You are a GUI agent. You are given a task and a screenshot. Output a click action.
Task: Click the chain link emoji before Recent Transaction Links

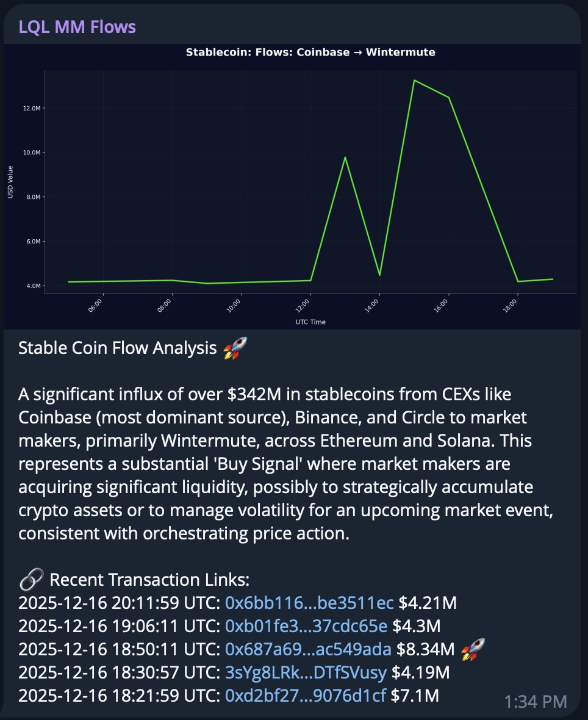30,579
